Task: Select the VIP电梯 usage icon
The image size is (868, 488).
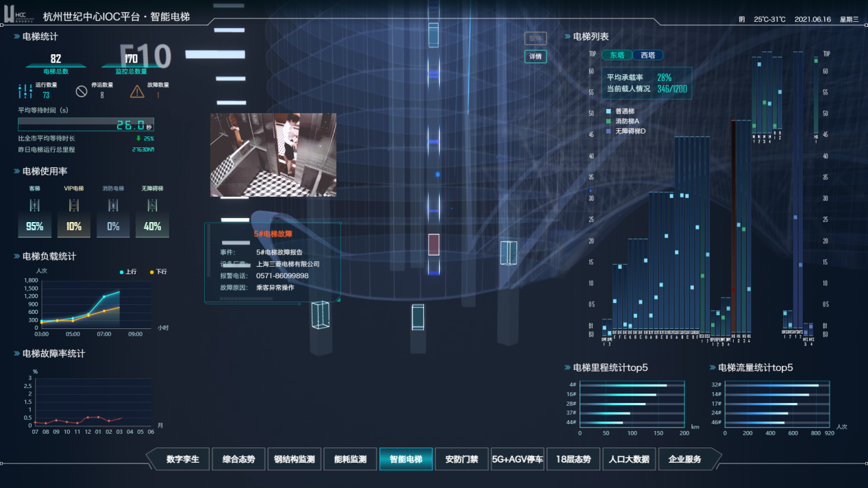Action: point(74,205)
